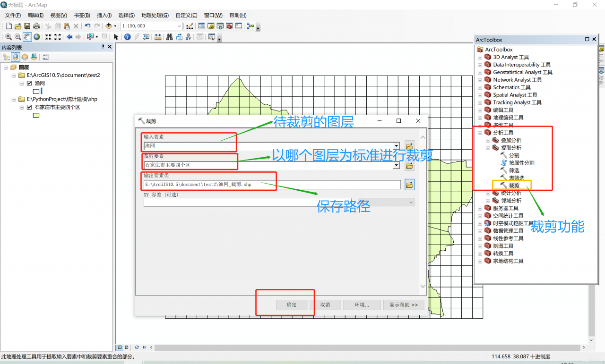
Task: Select the Pan hand tool
Action: pos(27,37)
